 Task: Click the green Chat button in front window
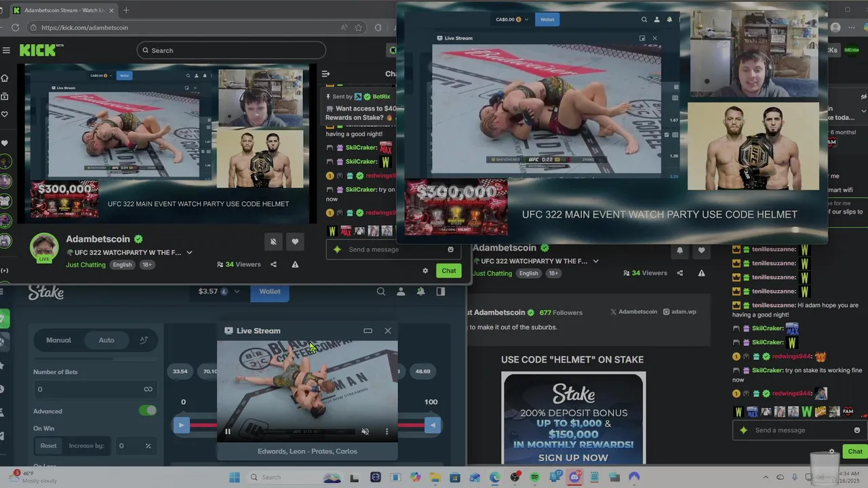(x=449, y=270)
